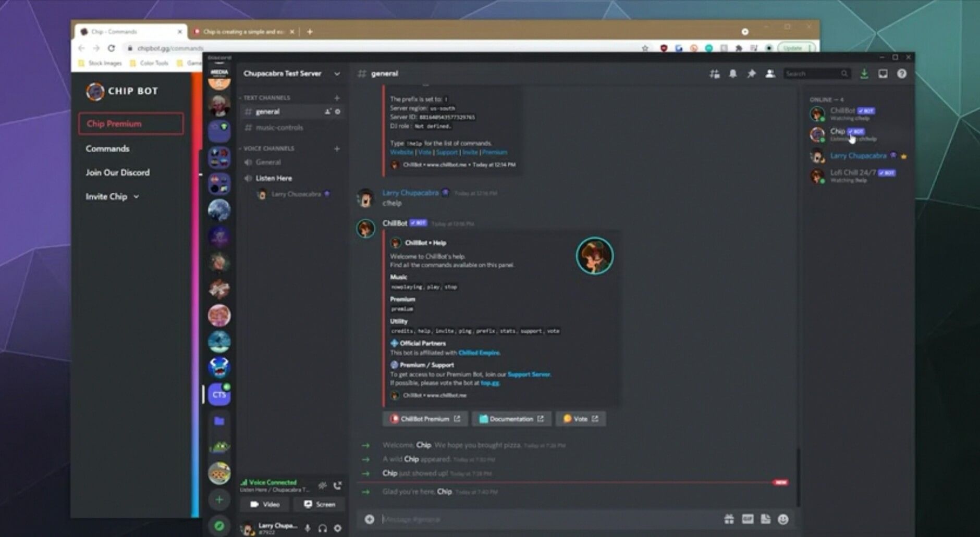
Task: Open the emoji picker
Action: (783, 519)
